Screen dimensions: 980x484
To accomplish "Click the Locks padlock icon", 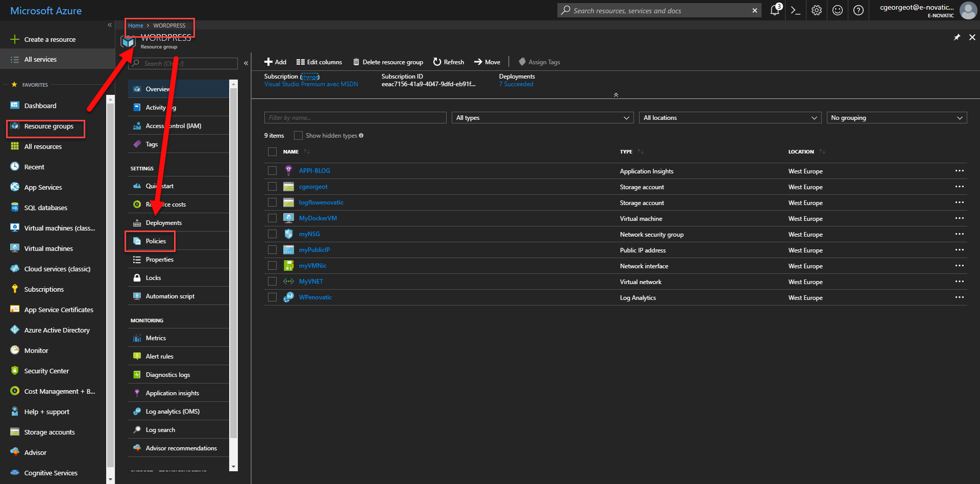I will pos(137,278).
